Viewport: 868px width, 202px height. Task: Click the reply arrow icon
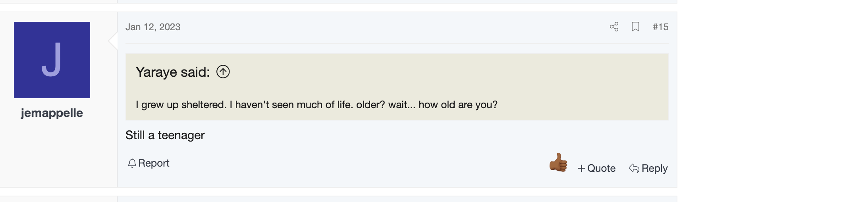(x=634, y=169)
